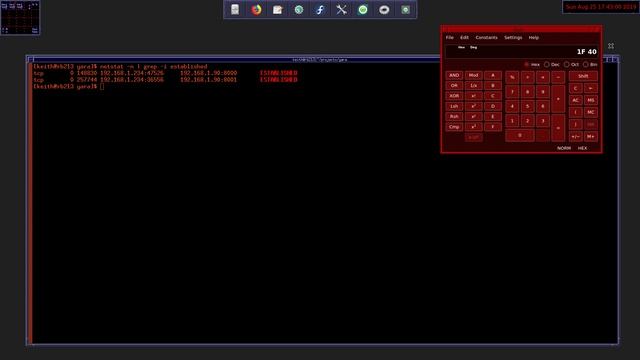Click digit 5 on the calculator keypad
Viewport: 640px width, 360px height.
[527, 107]
